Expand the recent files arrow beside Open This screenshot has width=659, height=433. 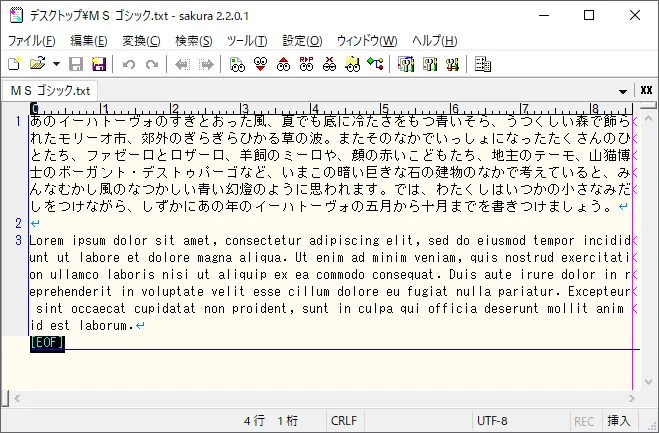pyautogui.click(x=56, y=64)
